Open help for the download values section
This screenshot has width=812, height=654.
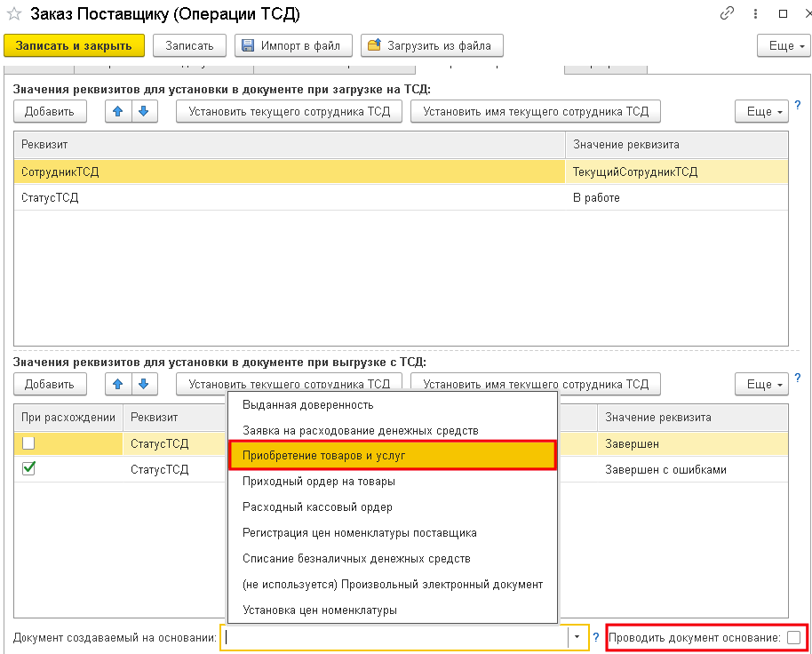pos(798,378)
